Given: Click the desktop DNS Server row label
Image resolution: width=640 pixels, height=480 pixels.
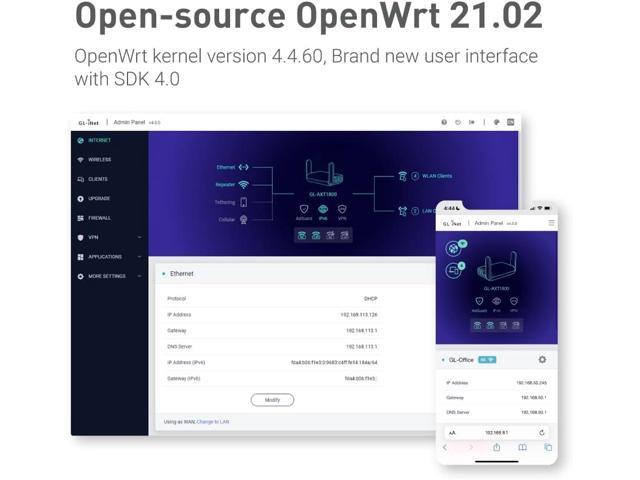Looking at the screenshot, I should tap(180, 347).
